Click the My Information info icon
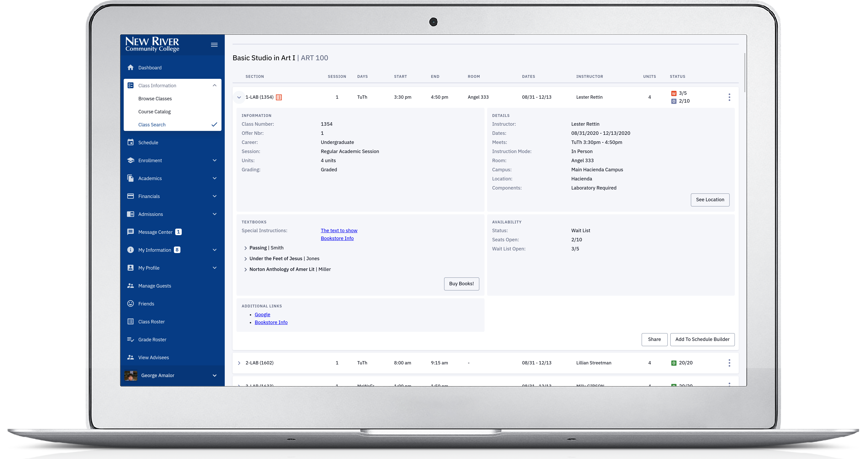The width and height of the screenshot is (868, 459). point(130,250)
